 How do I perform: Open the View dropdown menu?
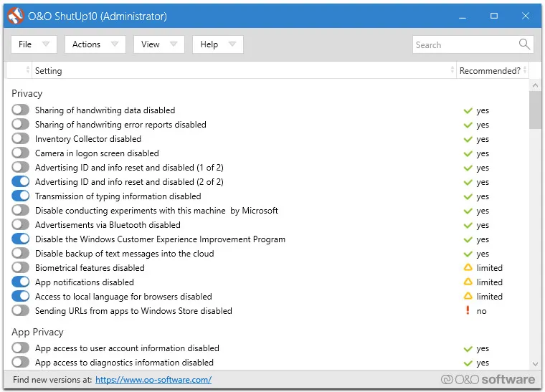coord(158,44)
